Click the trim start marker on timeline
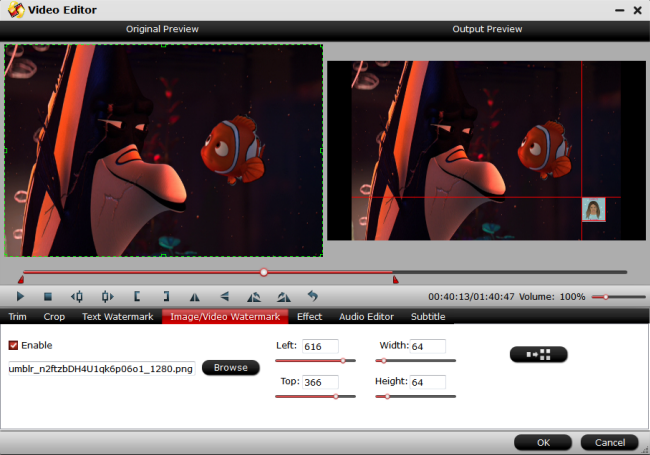Viewport: 650px width, 455px height. pyautogui.click(x=21, y=280)
